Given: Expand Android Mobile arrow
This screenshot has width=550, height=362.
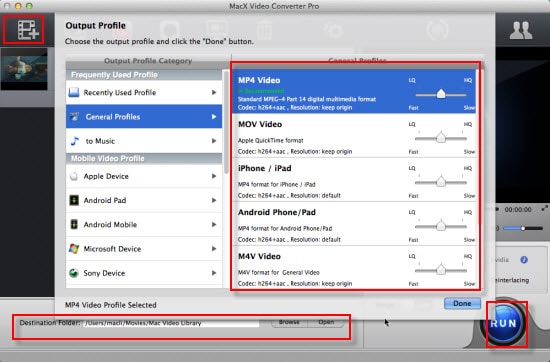Looking at the screenshot, I should [214, 224].
